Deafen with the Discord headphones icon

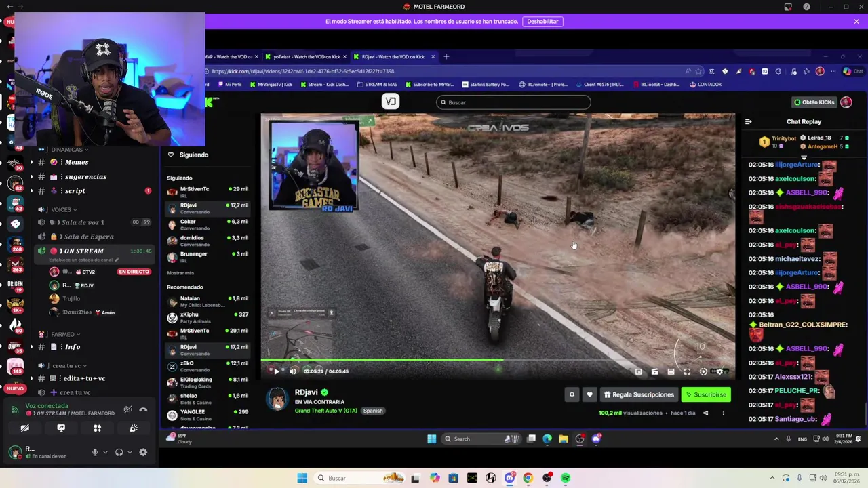(x=119, y=453)
